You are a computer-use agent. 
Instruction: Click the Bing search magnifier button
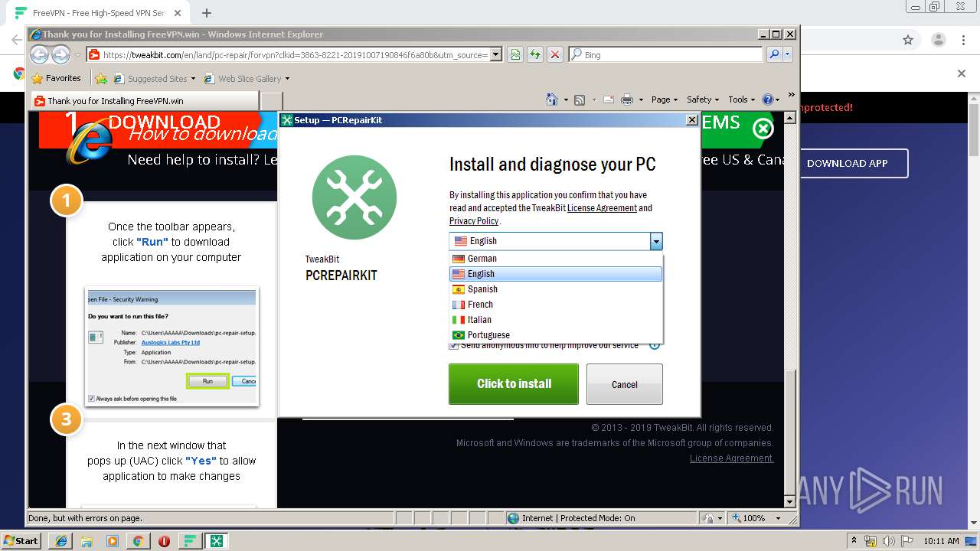[x=774, y=54]
